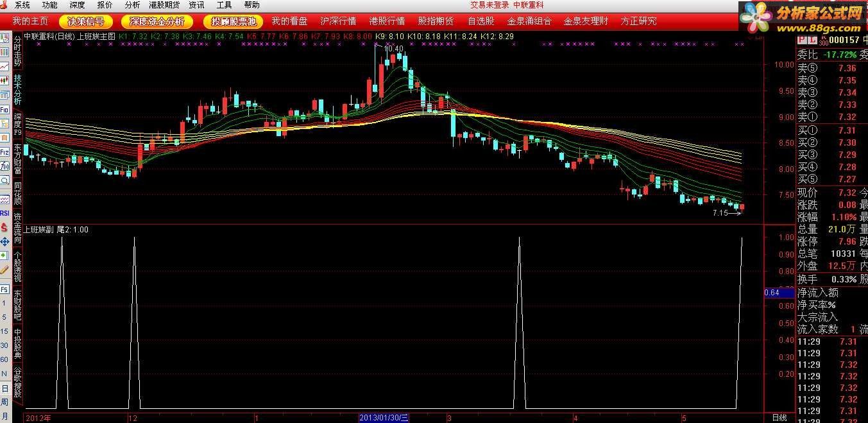
Task: Select the RSI indicator icon
Action: [6, 214]
